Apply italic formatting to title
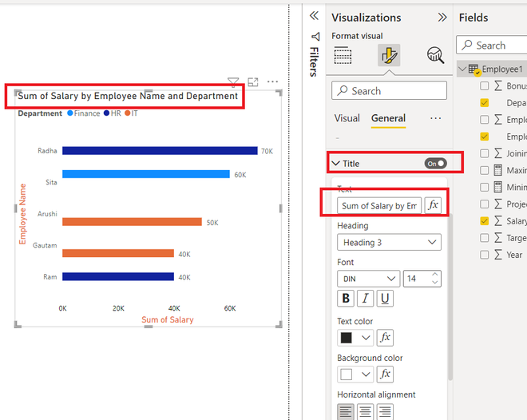Image resolution: width=527 pixels, height=420 pixels. tap(366, 299)
